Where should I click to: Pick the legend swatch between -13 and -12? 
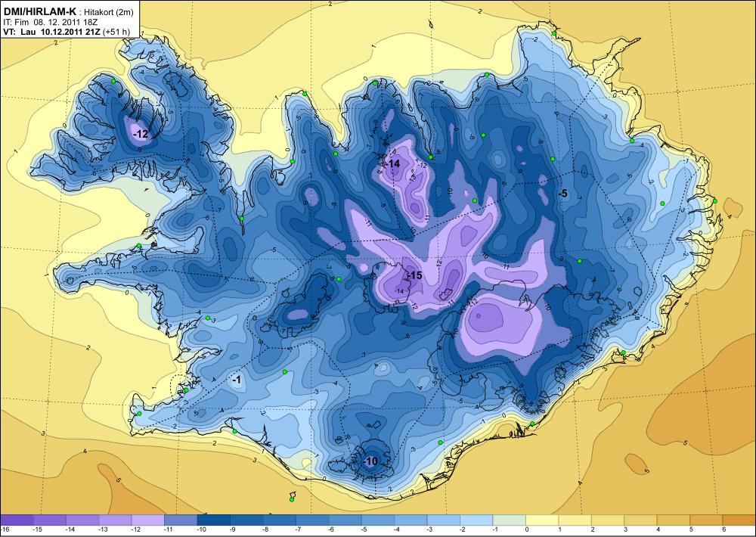point(116,520)
